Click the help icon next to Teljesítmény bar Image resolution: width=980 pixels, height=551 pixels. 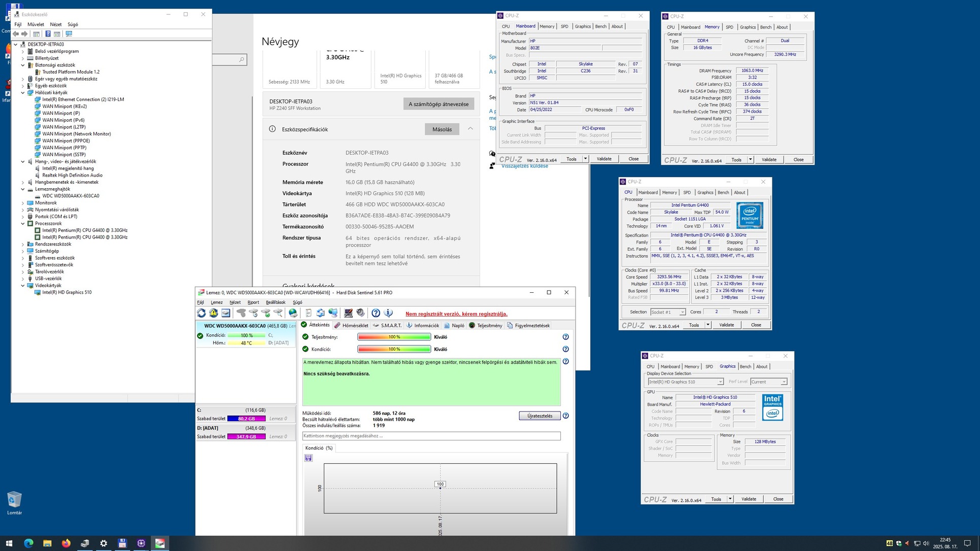(565, 337)
